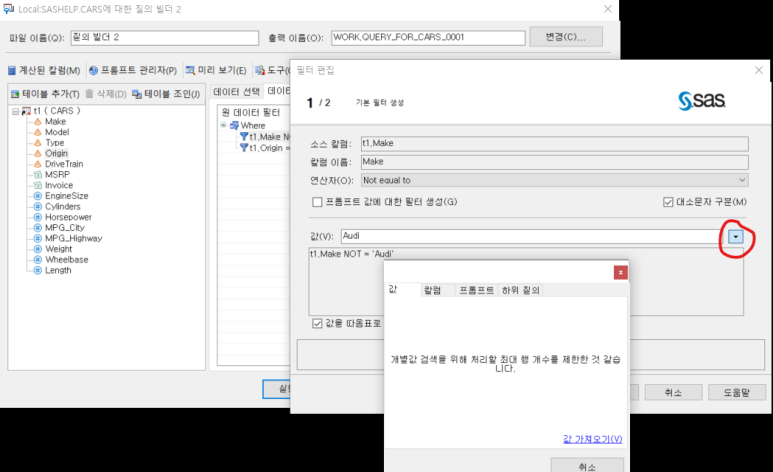Switch to Values (값) tab in popup
773x472 pixels.
tap(402, 290)
